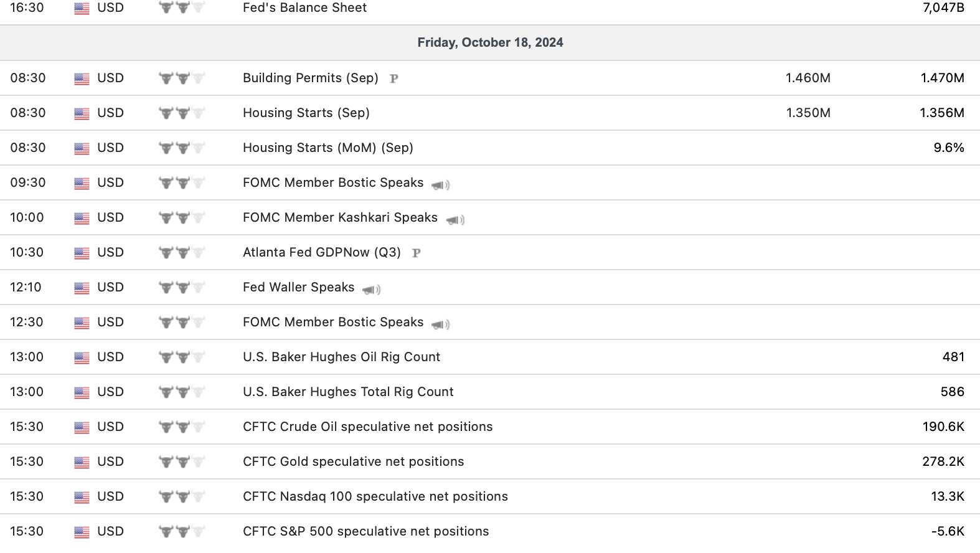Open Housing Starts (MoM) (Sep) event details
The image size is (980, 553).
tap(327, 148)
